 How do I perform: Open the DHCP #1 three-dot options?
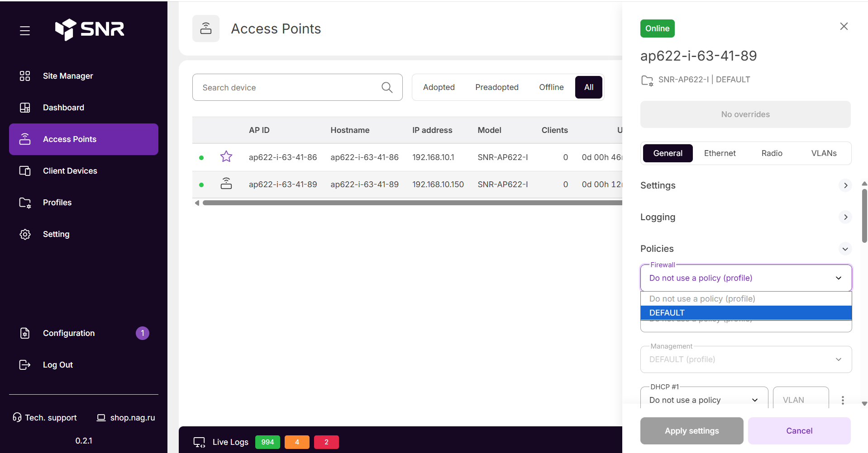point(843,400)
